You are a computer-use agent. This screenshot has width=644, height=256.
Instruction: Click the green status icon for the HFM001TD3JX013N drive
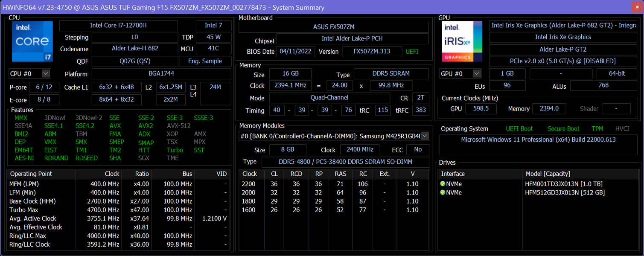point(443,184)
